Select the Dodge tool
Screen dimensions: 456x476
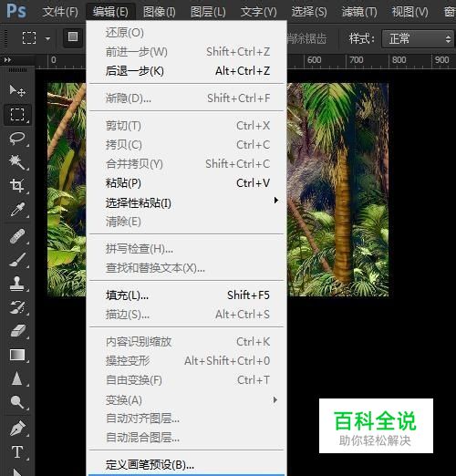click(17, 402)
